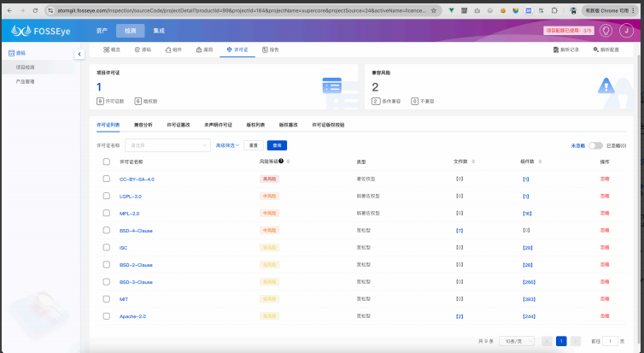The height and width of the screenshot is (353, 644).
Task: Open the [7] file count in BSD-4-Clause row
Action: (x=460, y=231)
